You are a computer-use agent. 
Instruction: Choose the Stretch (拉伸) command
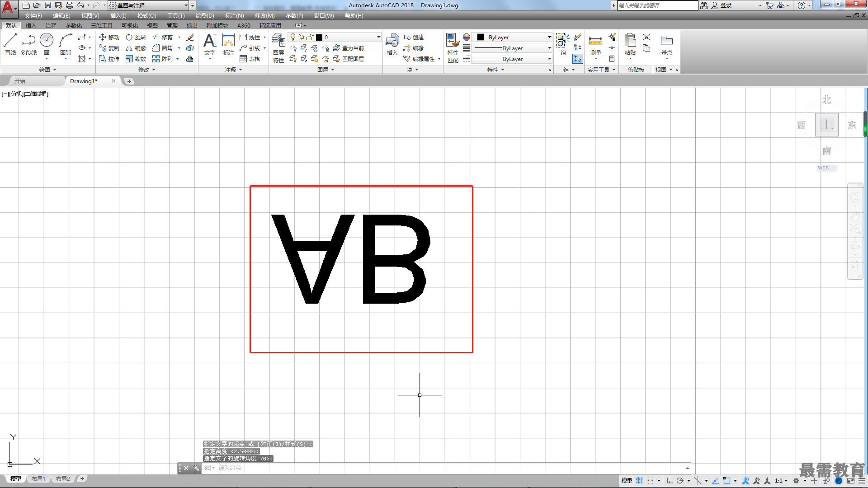[x=109, y=59]
